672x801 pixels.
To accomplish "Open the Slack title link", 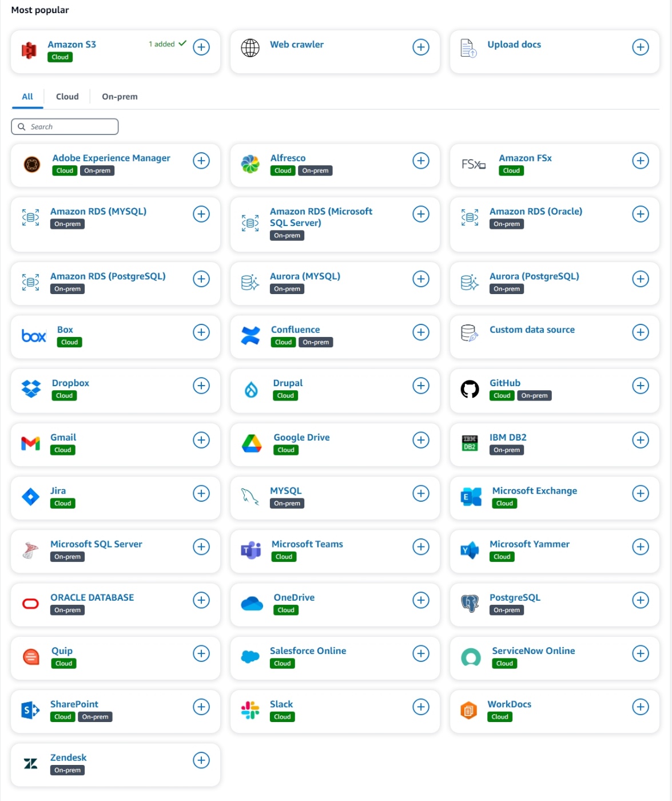I will coord(281,704).
